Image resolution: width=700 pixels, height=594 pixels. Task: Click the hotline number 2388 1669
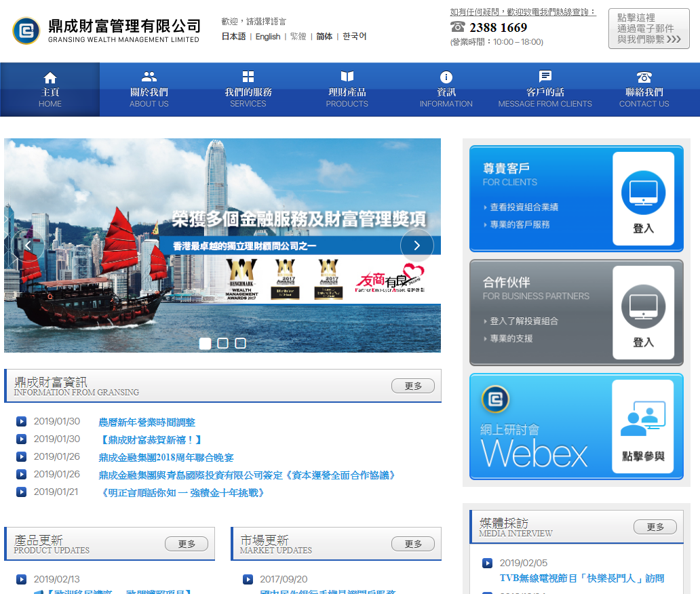coord(499,28)
